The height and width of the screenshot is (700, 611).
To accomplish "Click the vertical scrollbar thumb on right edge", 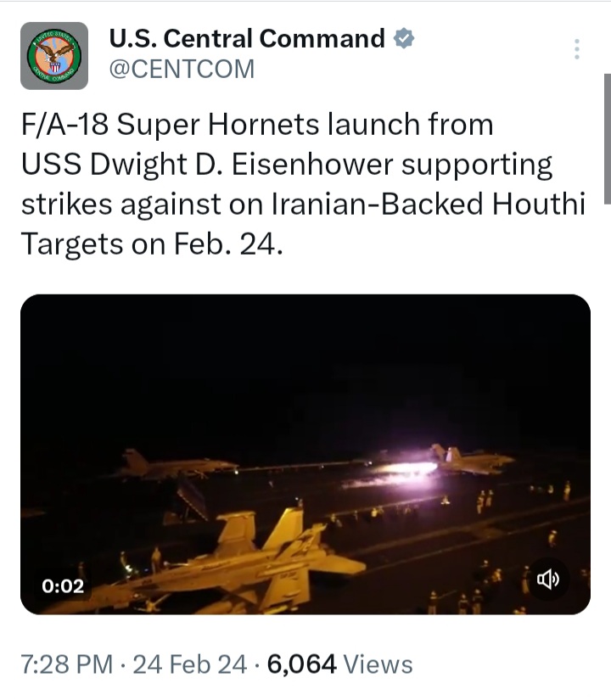I will (608, 138).
